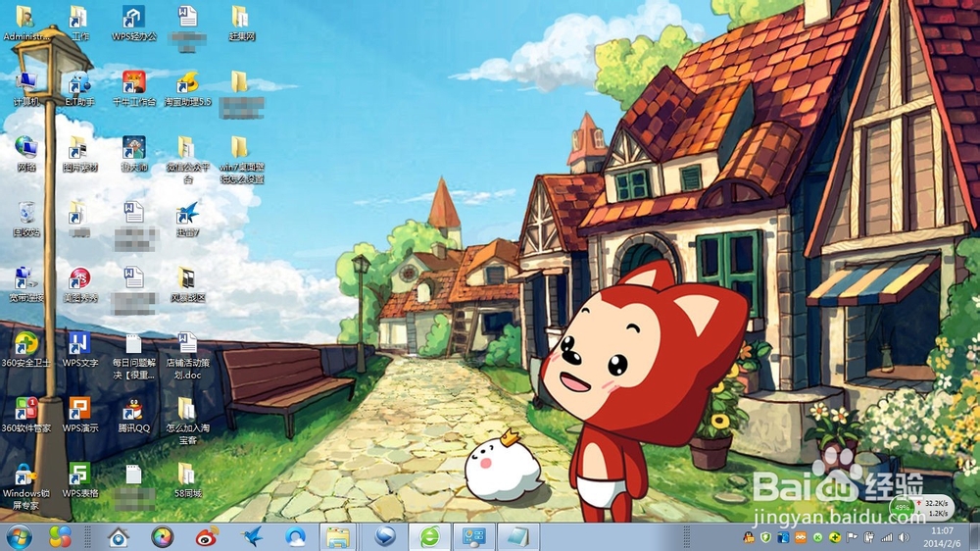Open the QQ penguin tray icon
980x551 pixels.
[749, 538]
